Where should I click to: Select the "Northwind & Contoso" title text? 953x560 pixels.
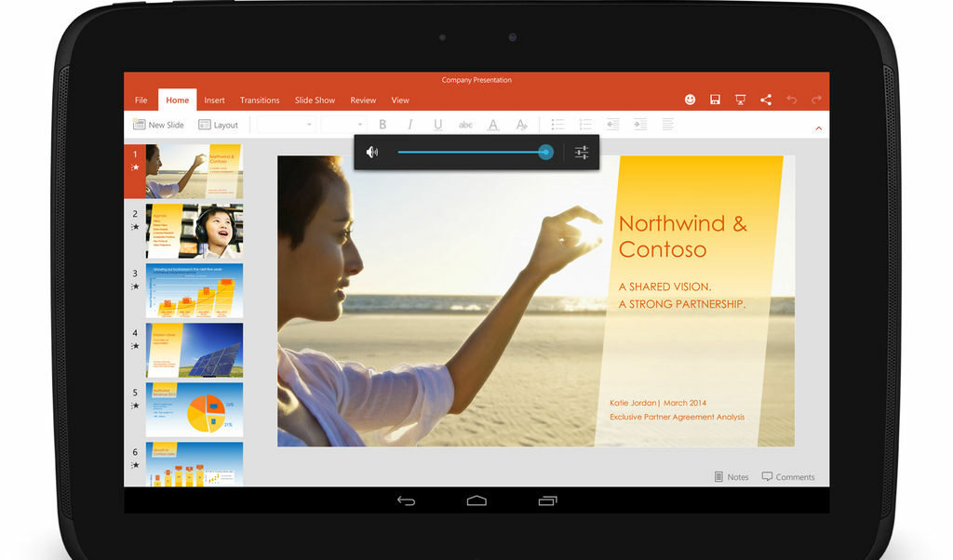coord(682,236)
